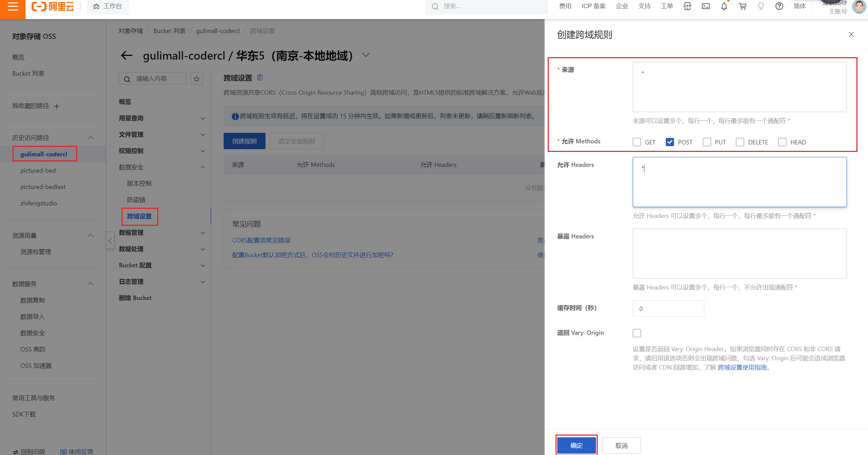Check the HEAD method checkbox
The height and width of the screenshot is (455, 868).
tap(782, 142)
